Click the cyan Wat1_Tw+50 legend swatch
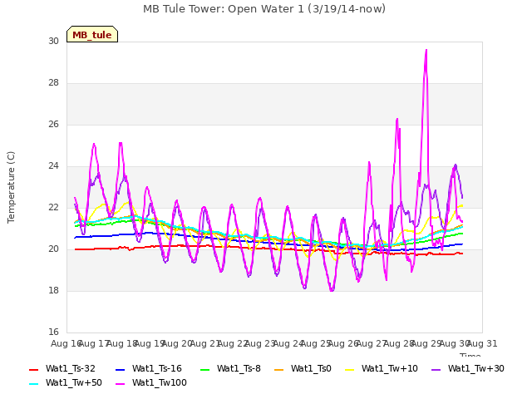The width and height of the screenshot is (532, 399). click(x=34, y=384)
